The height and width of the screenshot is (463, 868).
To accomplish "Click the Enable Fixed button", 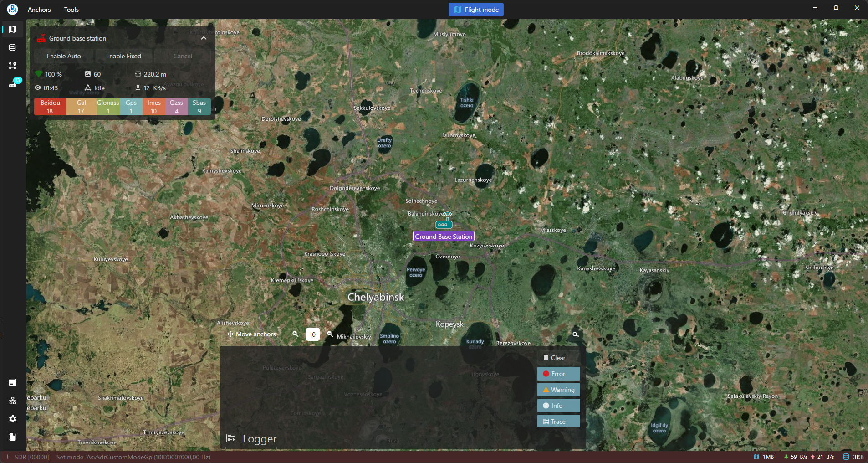I will point(123,56).
